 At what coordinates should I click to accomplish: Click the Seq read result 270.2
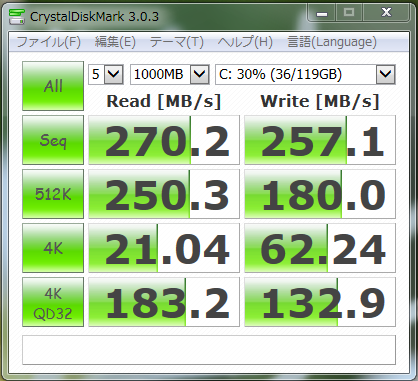click(x=164, y=140)
